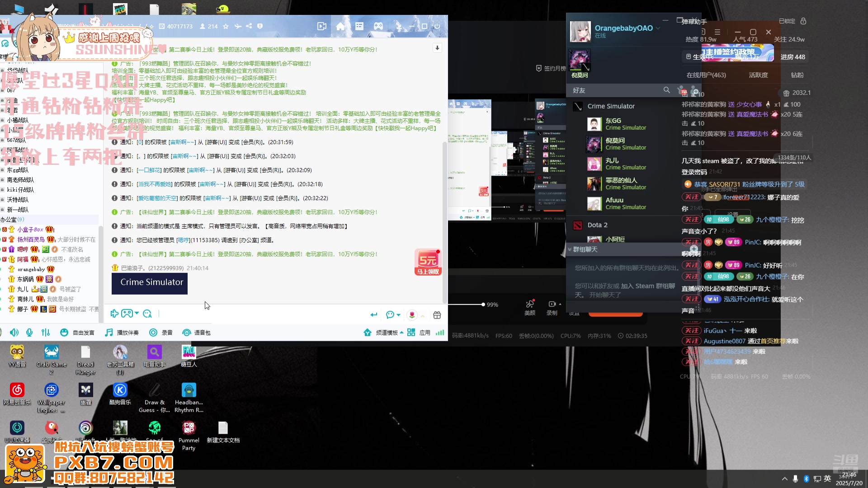Send the flower gift icon
868x488 pixels.
tap(412, 314)
